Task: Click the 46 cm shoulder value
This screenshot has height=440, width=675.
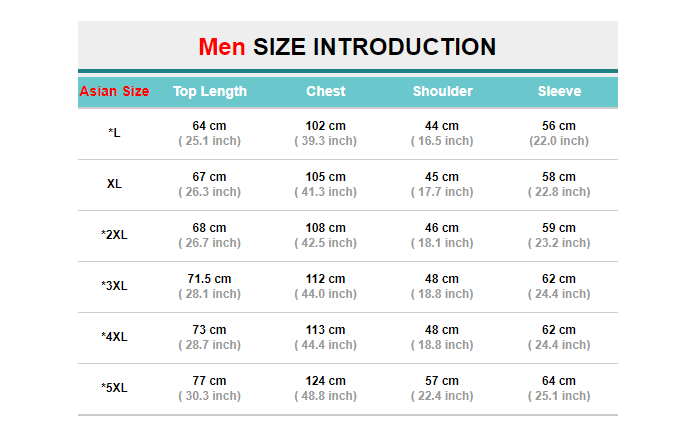Action: (x=442, y=228)
